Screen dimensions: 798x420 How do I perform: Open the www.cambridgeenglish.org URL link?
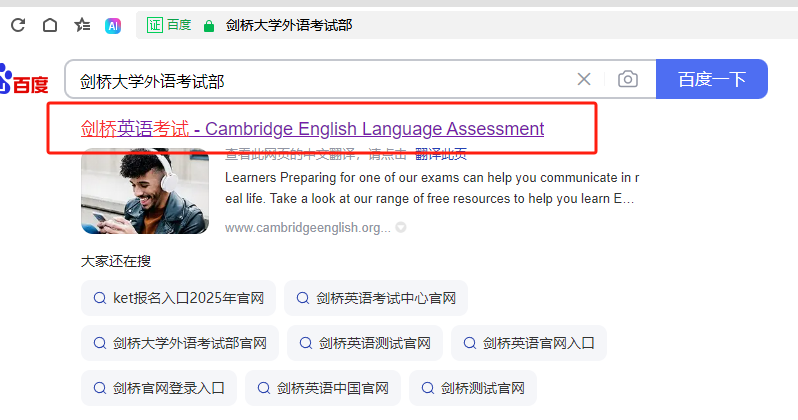pos(307,228)
